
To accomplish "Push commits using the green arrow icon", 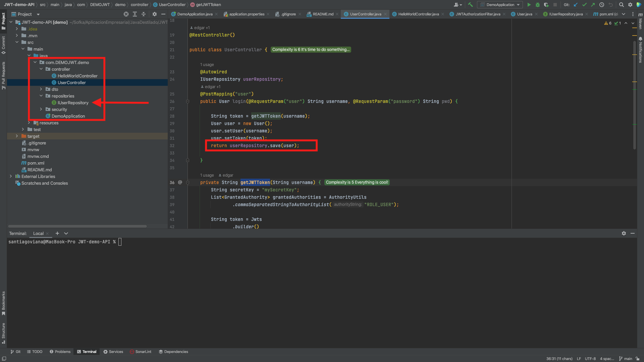I will tap(593, 5).
